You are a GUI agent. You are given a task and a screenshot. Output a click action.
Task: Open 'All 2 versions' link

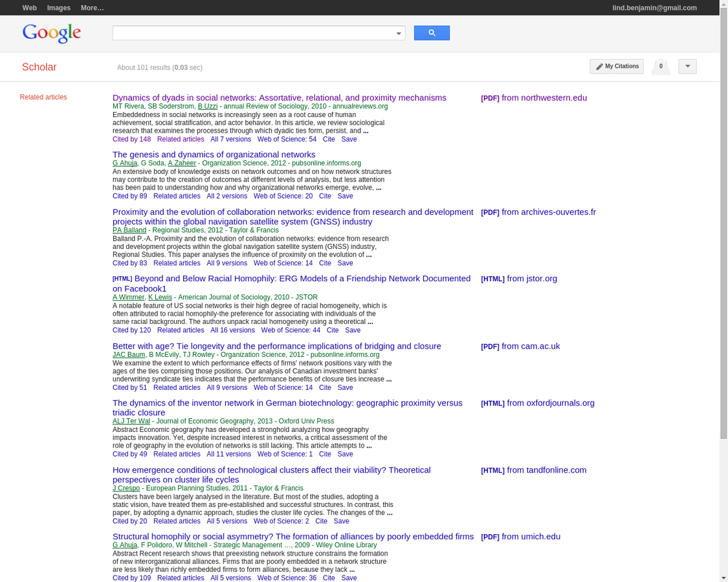[x=227, y=196]
